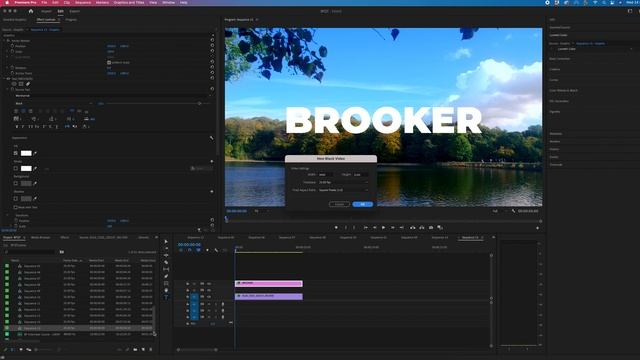Click the Height field in New Black Video
640x360 pixels.
tap(361, 175)
